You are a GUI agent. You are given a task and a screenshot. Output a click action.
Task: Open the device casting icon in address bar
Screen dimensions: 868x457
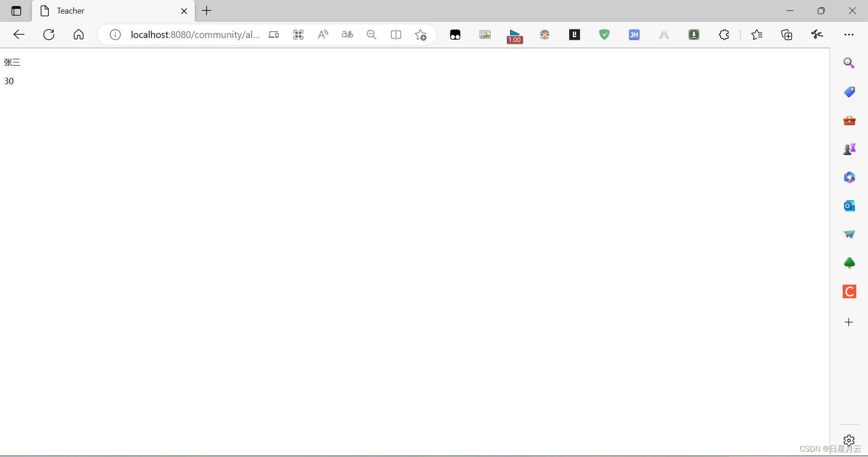274,35
